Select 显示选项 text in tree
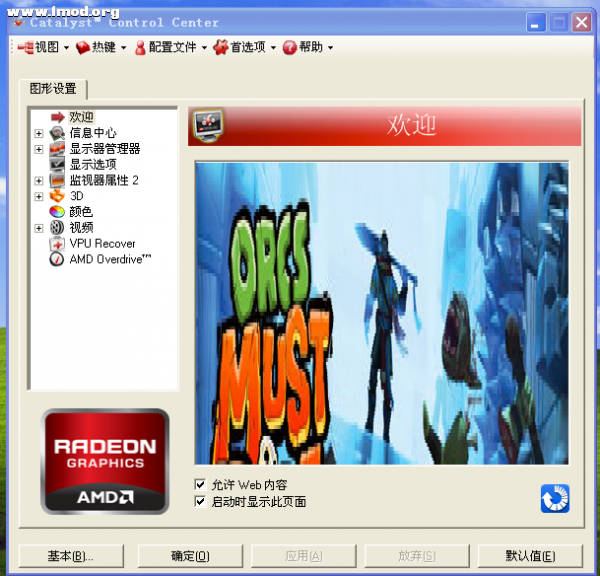 click(x=93, y=164)
